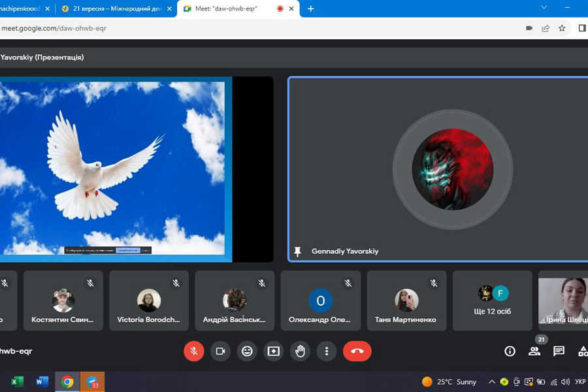Open Ще 12 осіб participants tile
Screen dimensions: 588x392
493,301
